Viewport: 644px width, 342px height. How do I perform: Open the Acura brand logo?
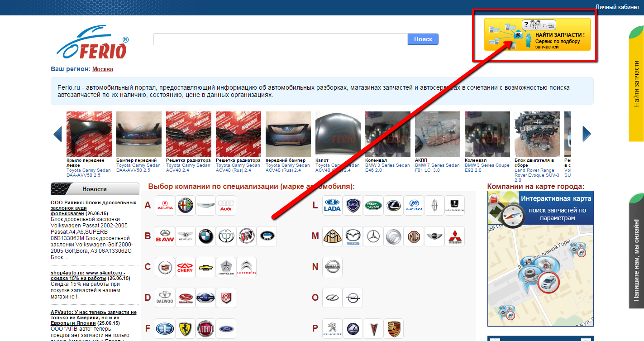click(x=165, y=206)
